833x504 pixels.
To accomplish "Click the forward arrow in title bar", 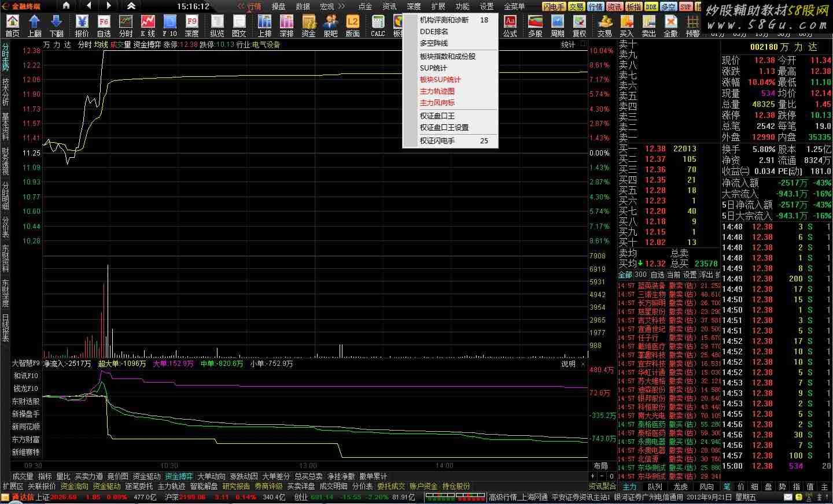I will tap(109, 6).
